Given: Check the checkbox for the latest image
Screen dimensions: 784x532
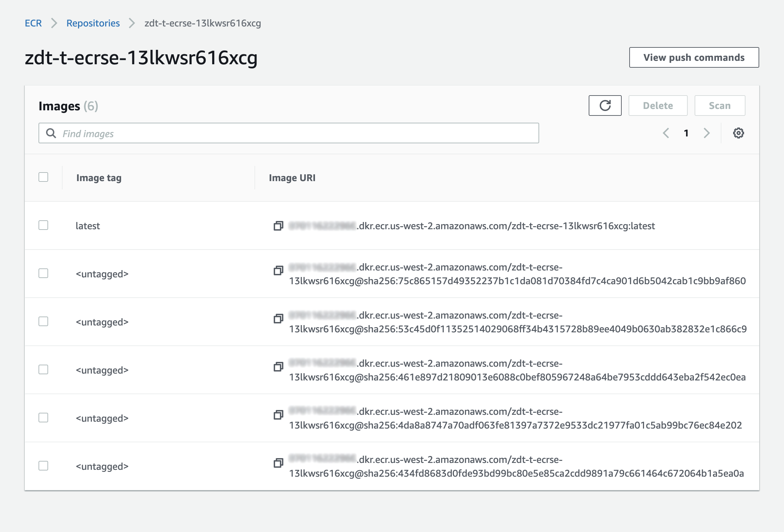Looking at the screenshot, I should [x=43, y=226].
